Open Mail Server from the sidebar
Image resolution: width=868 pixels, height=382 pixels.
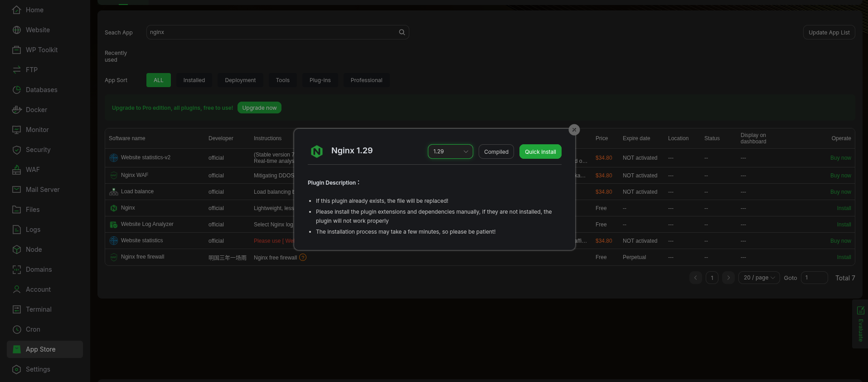(43, 190)
